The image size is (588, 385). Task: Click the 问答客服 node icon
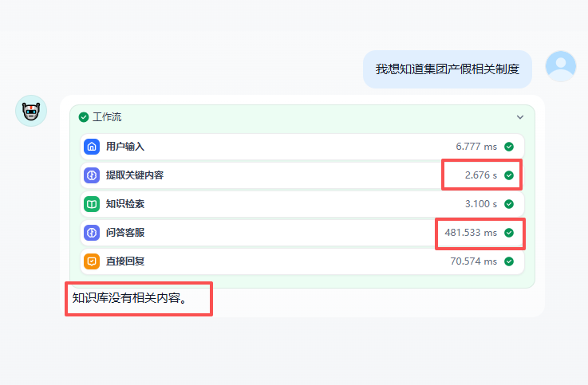(x=92, y=233)
